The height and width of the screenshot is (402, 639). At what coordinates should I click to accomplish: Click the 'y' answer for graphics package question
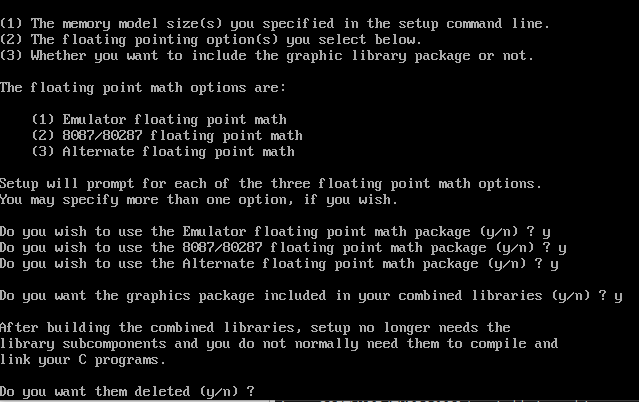point(618,295)
